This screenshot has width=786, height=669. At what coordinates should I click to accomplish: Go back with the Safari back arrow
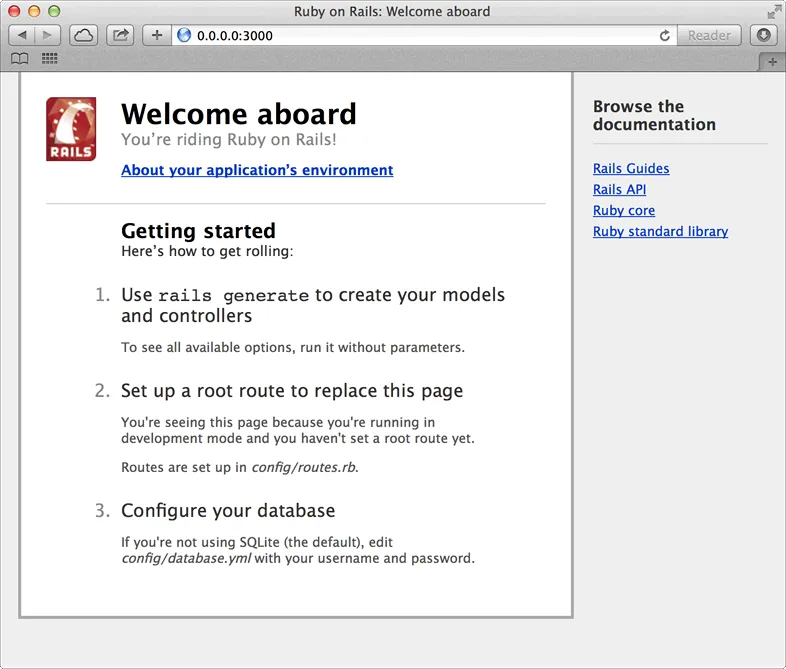[x=22, y=35]
